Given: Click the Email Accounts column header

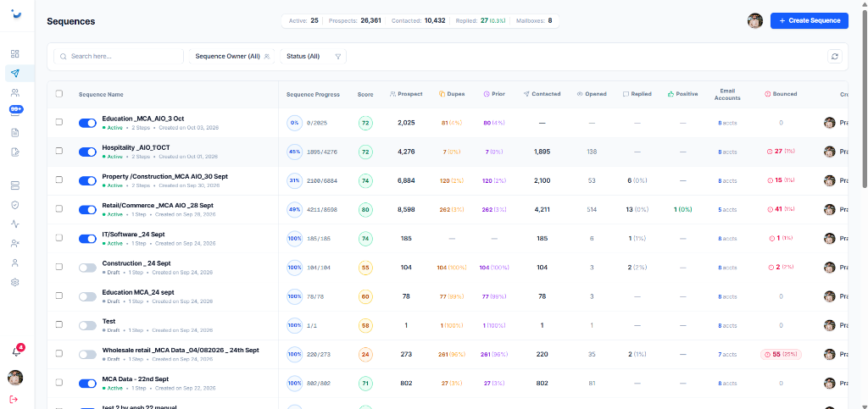Looking at the screenshot, I should (727, 94).
